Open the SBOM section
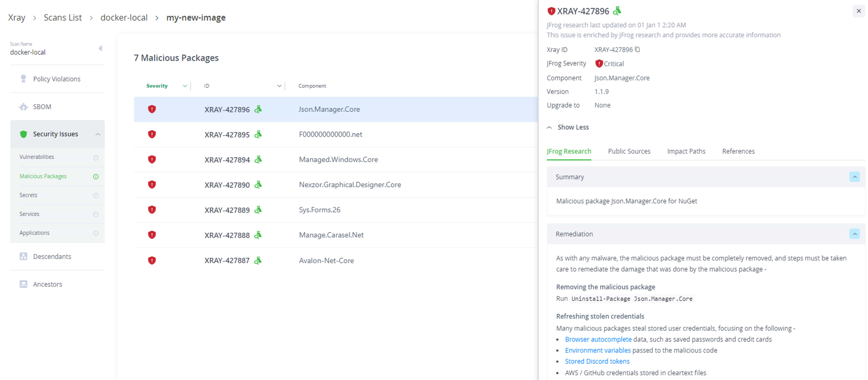This screenshot has height=380, width=868. coord(58,107)
